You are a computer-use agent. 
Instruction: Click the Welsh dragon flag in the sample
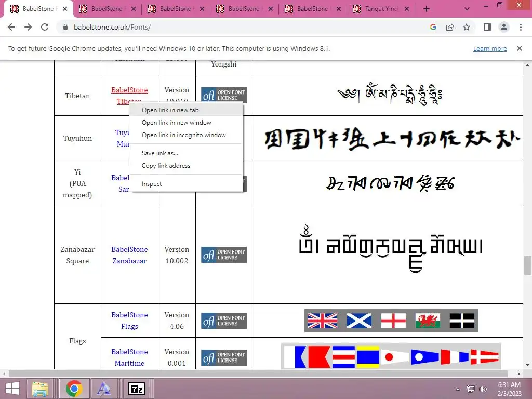(x=428, y=321)
